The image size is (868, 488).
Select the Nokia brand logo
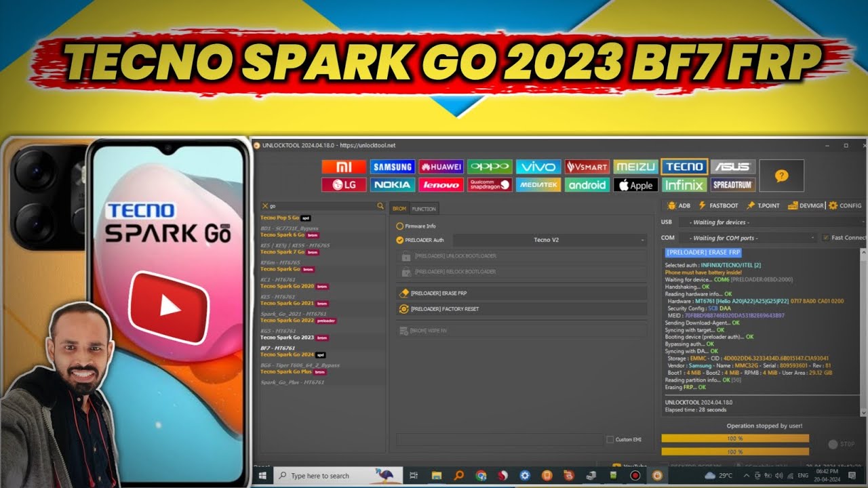tap(392, 184)
